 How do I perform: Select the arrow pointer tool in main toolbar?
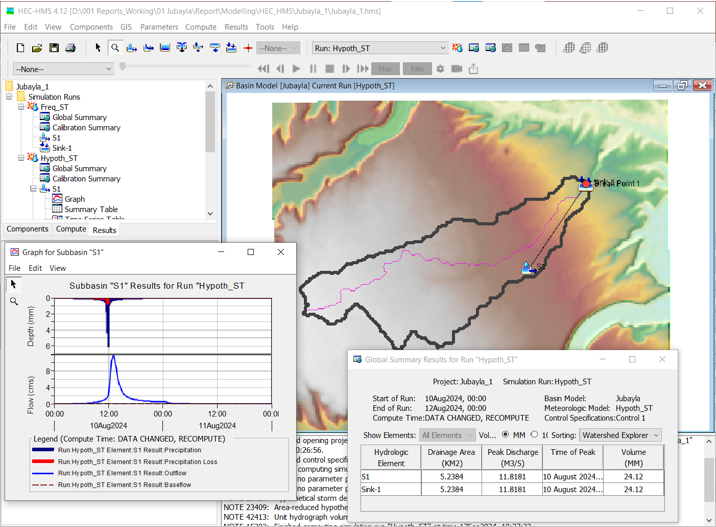(98, 48)
